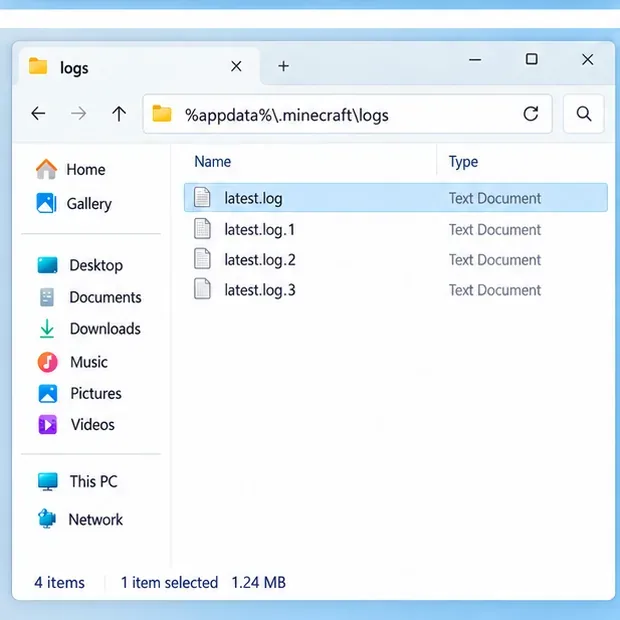Add a new tab with plus button
The height and width of the screenshot is (620, 620).
[x=283, y=66]
